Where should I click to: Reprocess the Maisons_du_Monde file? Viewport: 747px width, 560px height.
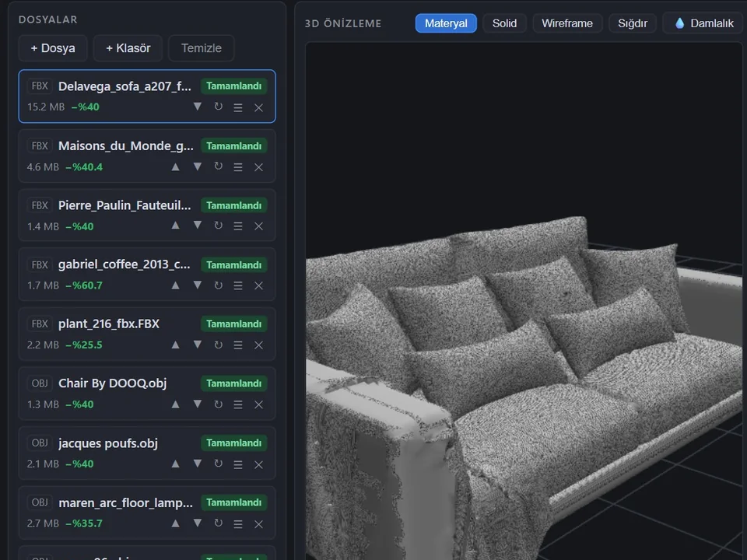[x=218, y=166]
